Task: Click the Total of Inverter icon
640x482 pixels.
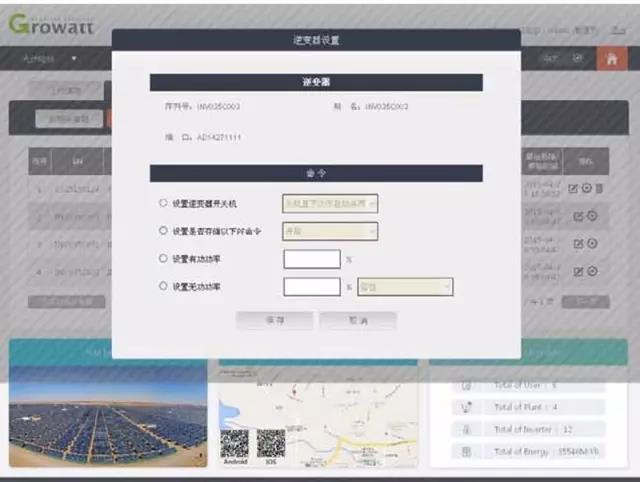Action: coord(466,430)
